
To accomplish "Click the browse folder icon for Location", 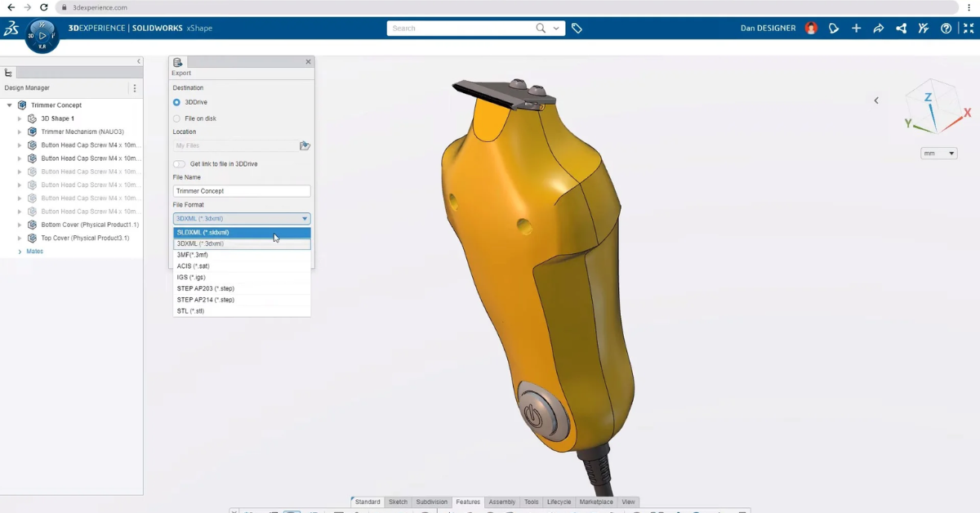I will click(x=305, y=145).
